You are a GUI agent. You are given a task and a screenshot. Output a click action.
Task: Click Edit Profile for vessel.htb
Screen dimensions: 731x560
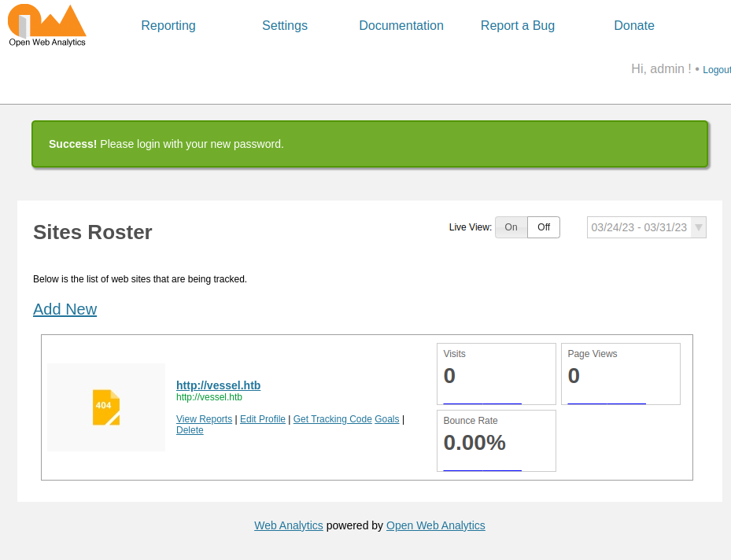tap(263, 419)
